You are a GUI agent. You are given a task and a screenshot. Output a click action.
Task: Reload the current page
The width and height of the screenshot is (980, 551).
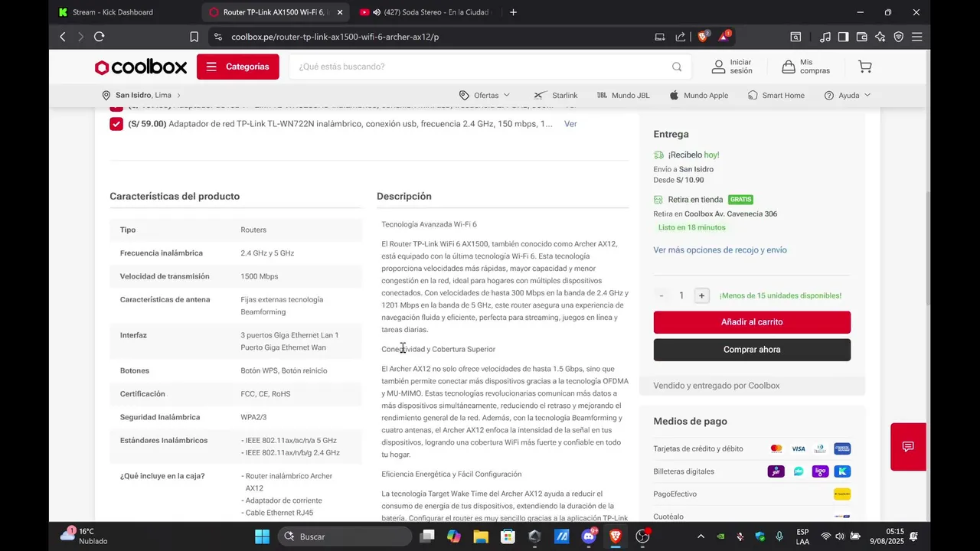[x=99, y=37]
